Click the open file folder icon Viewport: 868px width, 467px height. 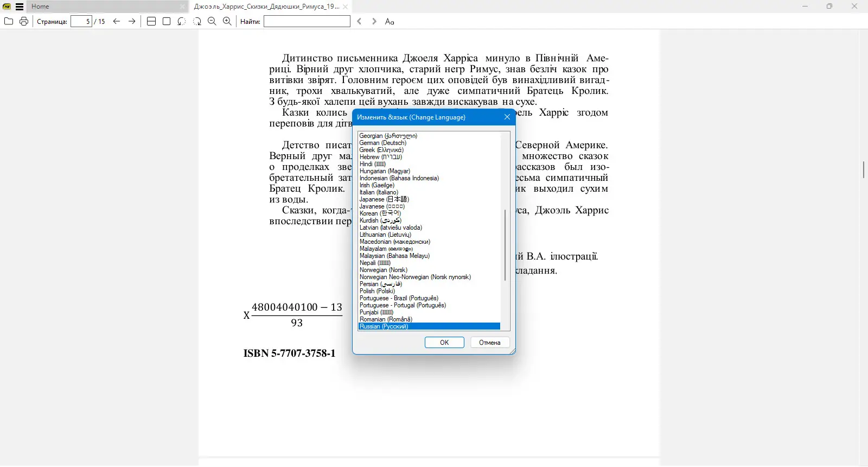9,21
